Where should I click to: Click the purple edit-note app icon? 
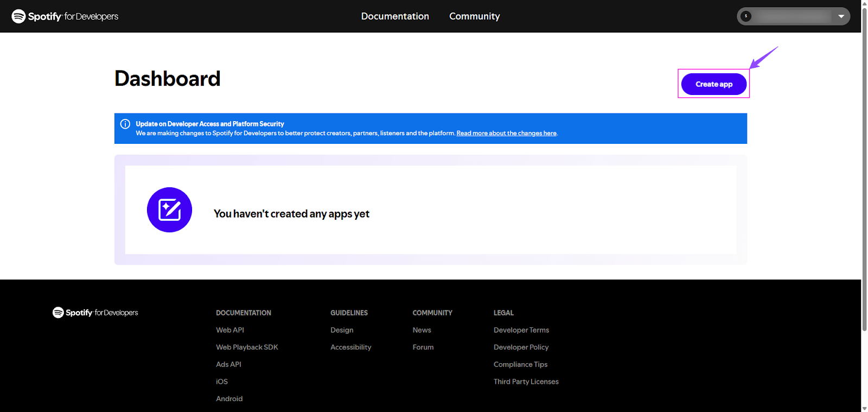pyautogui.click(x=169, y=210)
